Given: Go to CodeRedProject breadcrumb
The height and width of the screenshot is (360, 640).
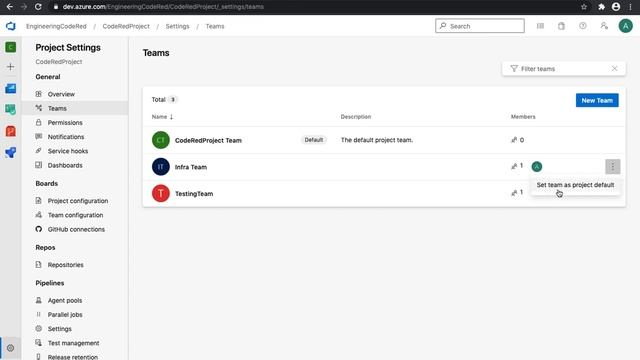Looking at the screenshot, I should click(x=126, y=26).
